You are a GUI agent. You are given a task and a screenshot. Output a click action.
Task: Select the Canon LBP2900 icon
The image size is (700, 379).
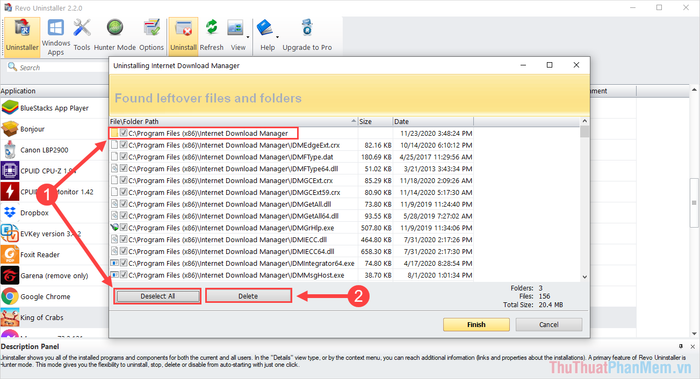point(10,150)
